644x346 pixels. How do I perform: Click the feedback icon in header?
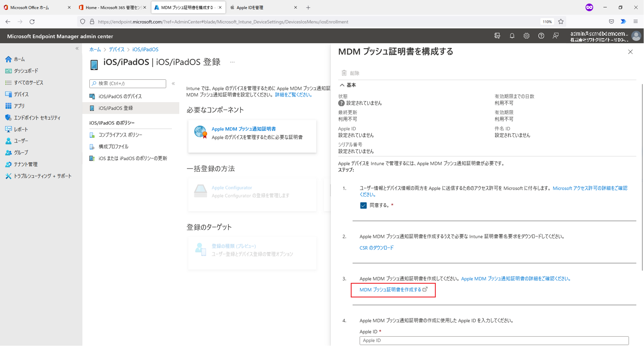coord(555,36)
